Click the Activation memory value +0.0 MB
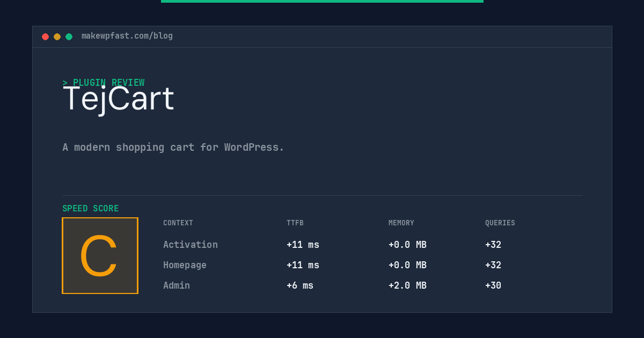The image size is (644, 338). 407,245
